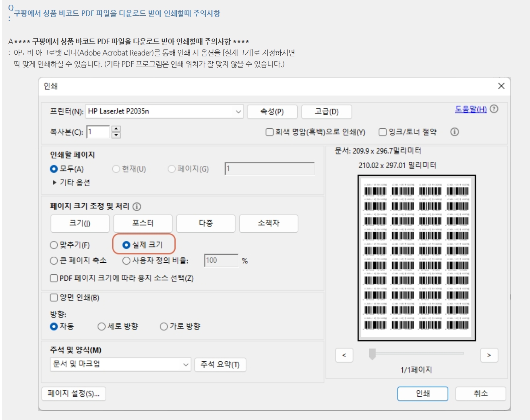Click the 고급(D) button

(327, 112)
